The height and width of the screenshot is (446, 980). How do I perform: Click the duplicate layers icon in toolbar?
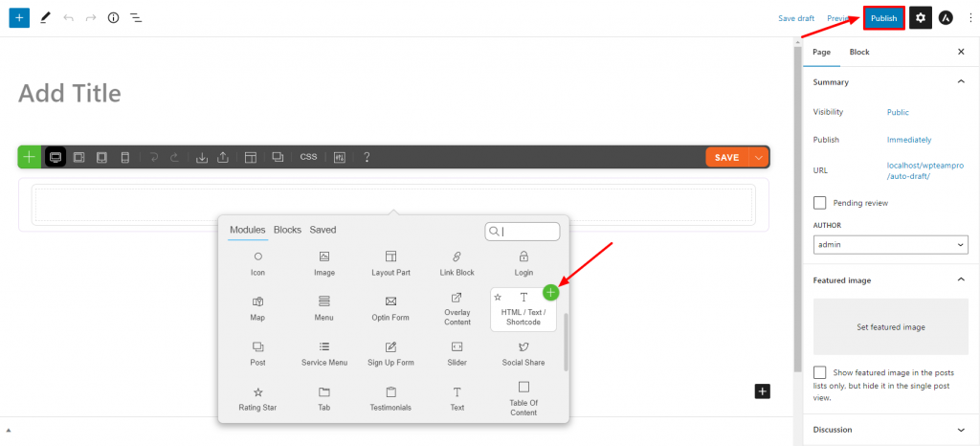coord(278,157)
